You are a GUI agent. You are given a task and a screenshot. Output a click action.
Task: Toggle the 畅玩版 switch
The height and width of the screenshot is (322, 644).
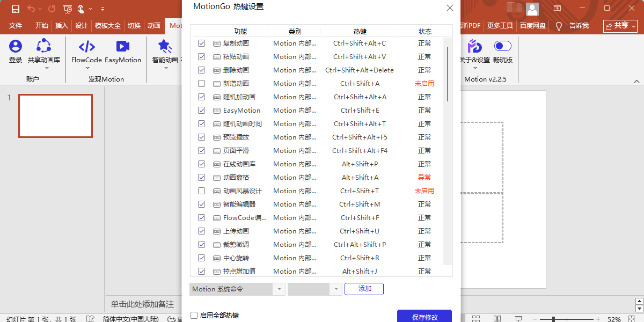503,46
